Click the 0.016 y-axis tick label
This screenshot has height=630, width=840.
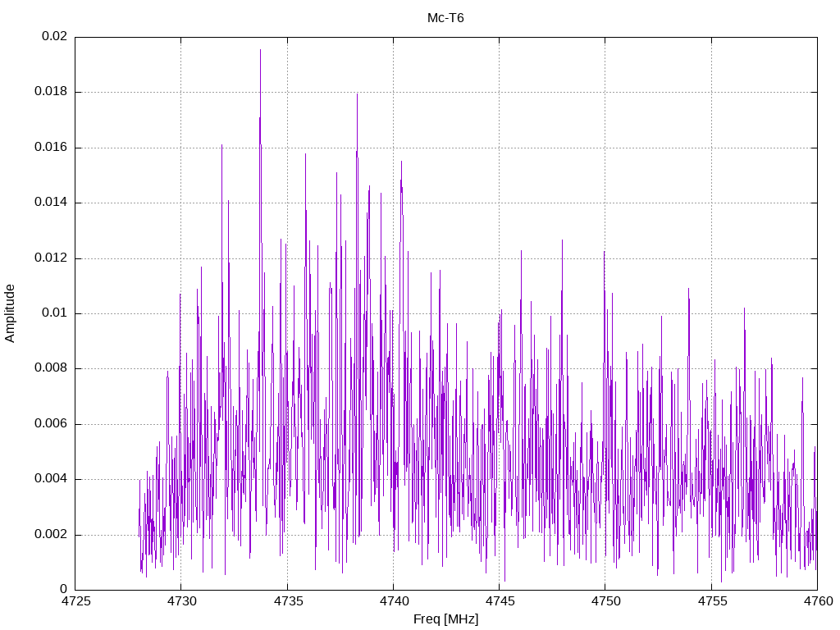[x=51, y=148]
